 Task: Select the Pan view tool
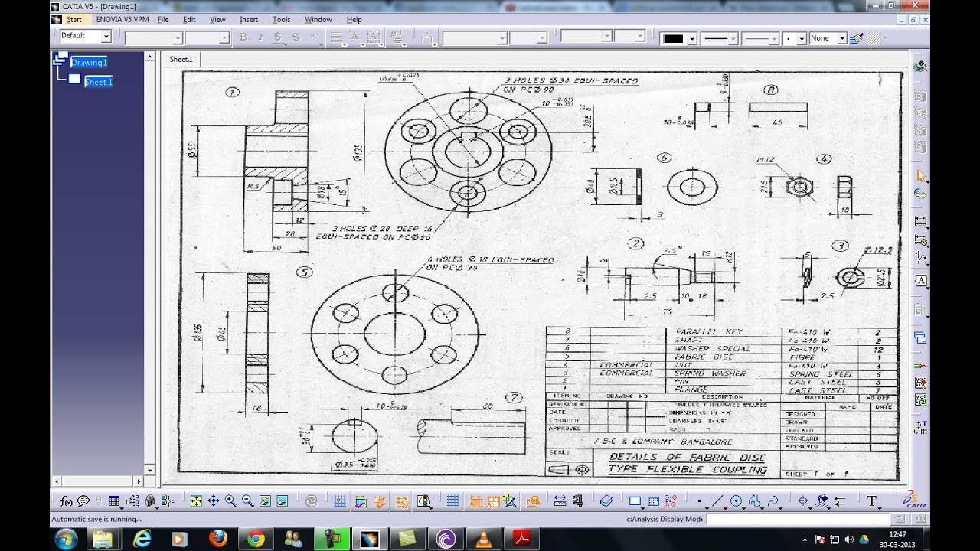[x=214, y=501]
